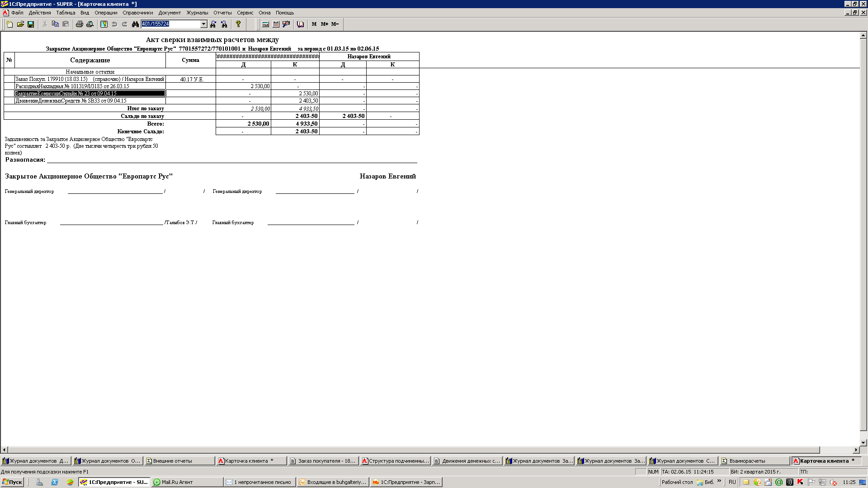Click the yellow question mark Help icon

point(238,24)
